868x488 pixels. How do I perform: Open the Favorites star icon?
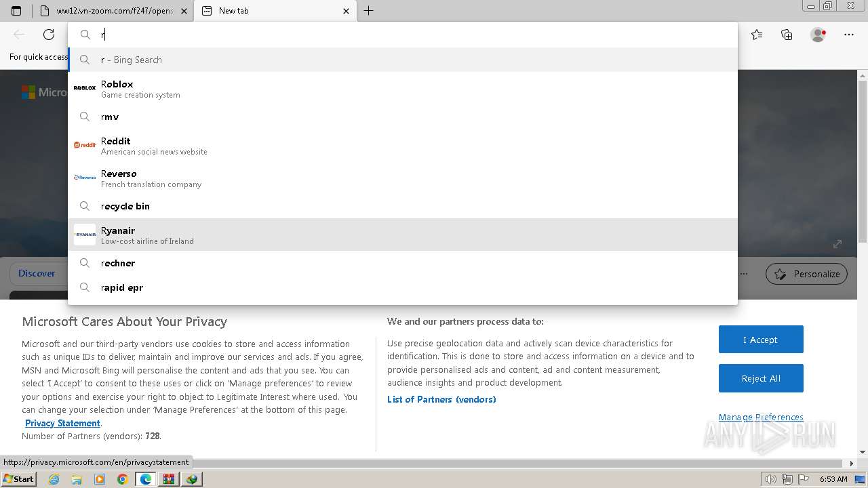(x=757, y=35)
